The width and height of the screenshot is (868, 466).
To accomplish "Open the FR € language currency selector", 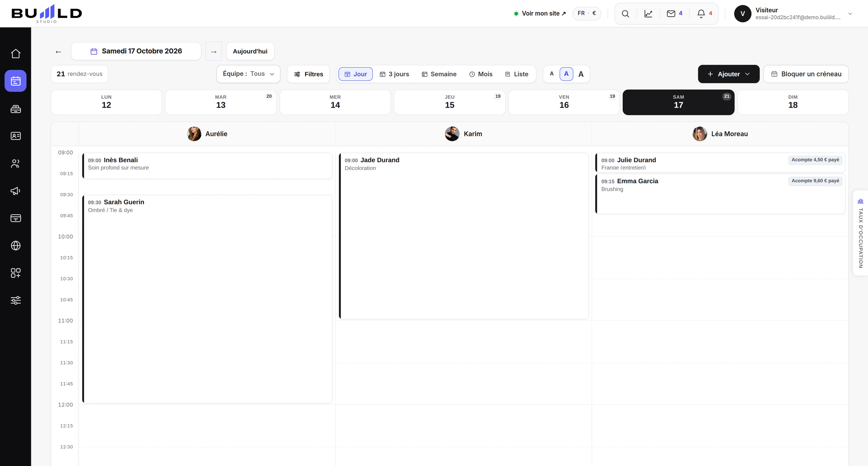I will click(x=587, y=14).
